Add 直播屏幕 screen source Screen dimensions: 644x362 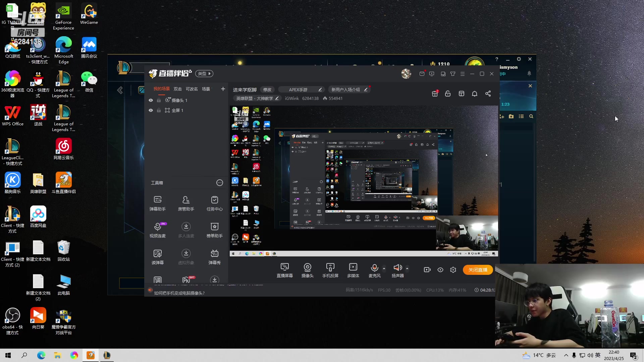[284, 270]
